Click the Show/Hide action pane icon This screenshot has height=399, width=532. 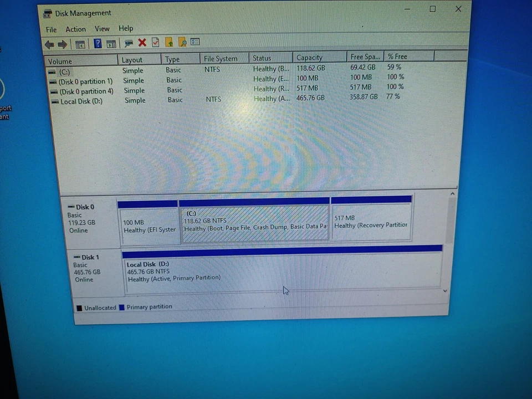111,43
